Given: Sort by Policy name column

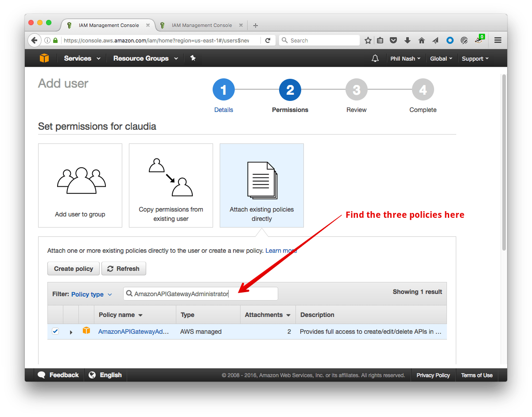Looking at the screenshot, I should pos(120,315).
